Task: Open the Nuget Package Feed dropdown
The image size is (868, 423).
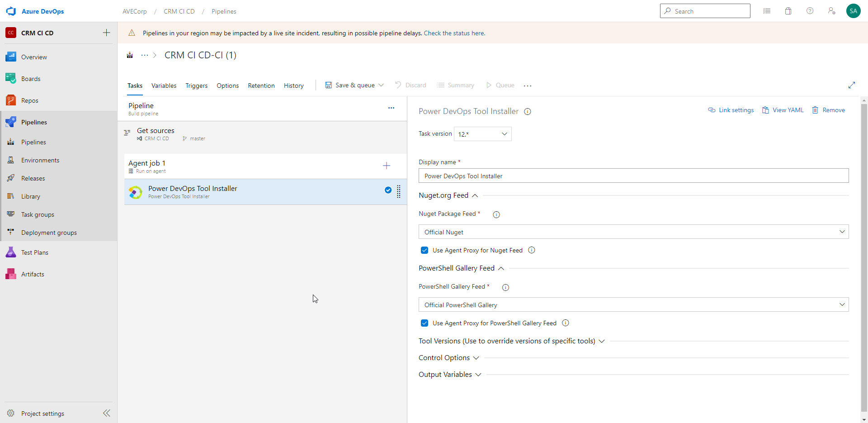Action: click(x=633, y=232)
